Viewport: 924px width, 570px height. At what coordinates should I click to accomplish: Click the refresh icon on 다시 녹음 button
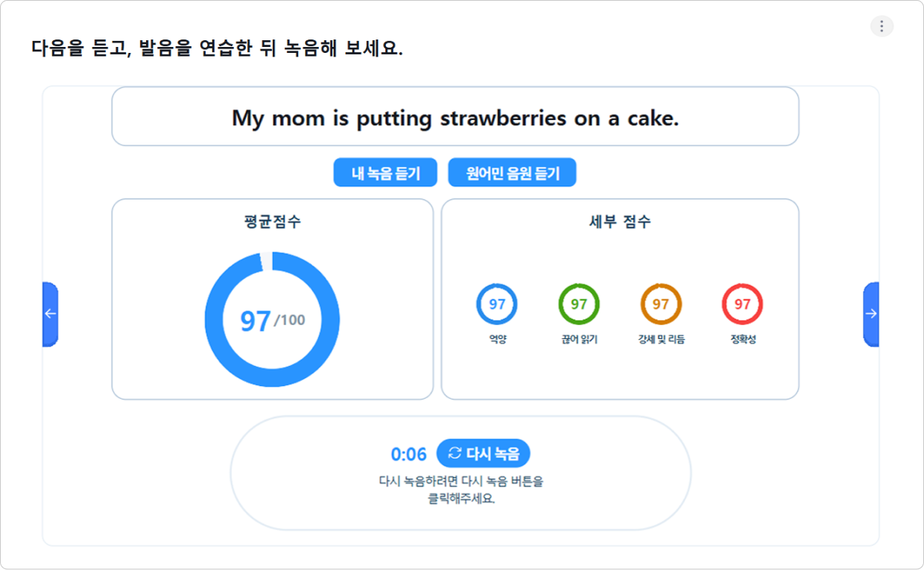(455, 453)
